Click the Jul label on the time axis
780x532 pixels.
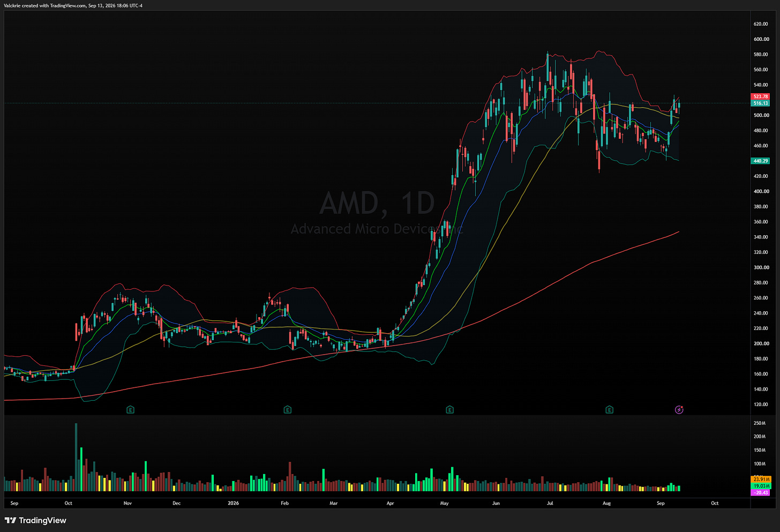coord(550,503)
